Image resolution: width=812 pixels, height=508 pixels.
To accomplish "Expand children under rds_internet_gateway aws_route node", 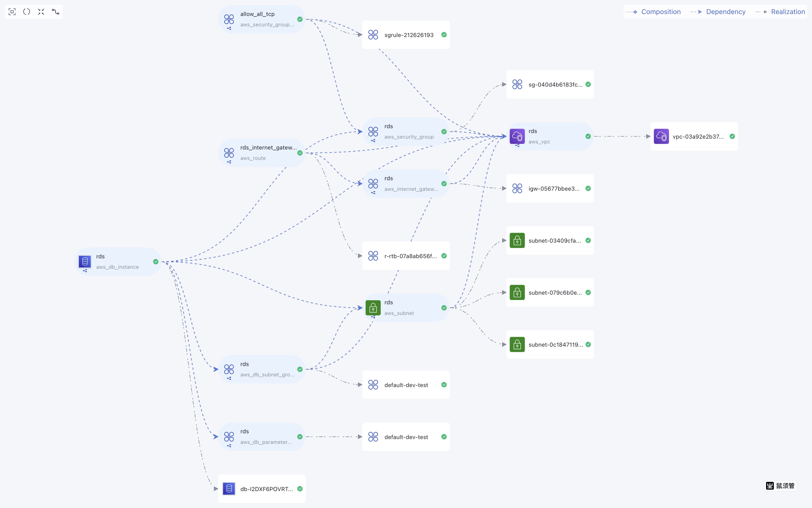I will [x=229, y=162].
